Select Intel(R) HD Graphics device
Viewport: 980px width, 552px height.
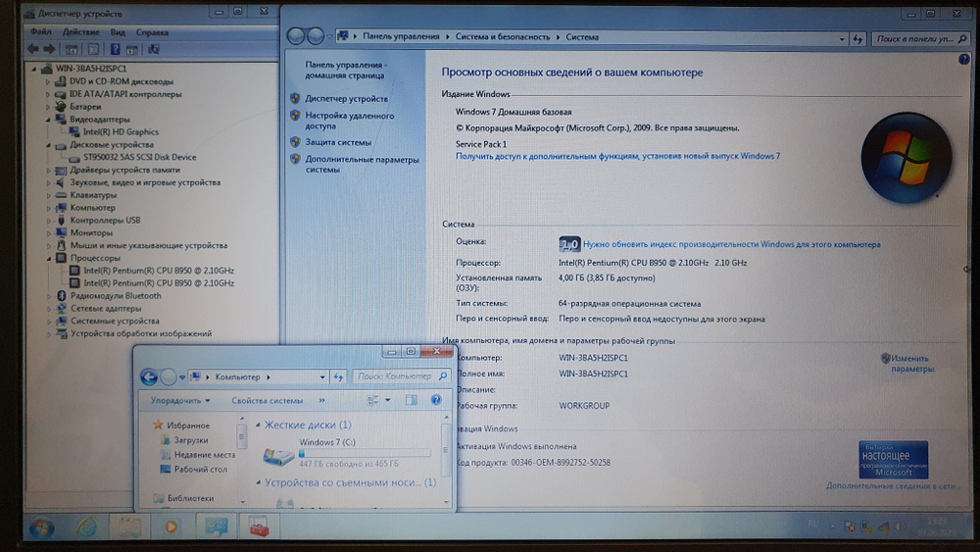click(x=121, y=132)
